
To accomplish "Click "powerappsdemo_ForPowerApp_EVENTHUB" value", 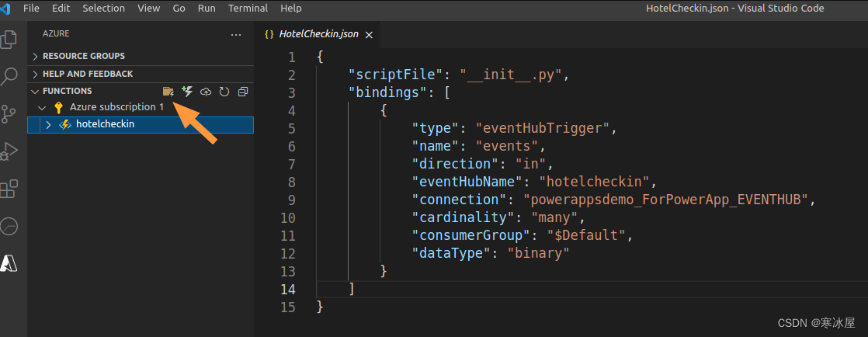I will [666, 200].
